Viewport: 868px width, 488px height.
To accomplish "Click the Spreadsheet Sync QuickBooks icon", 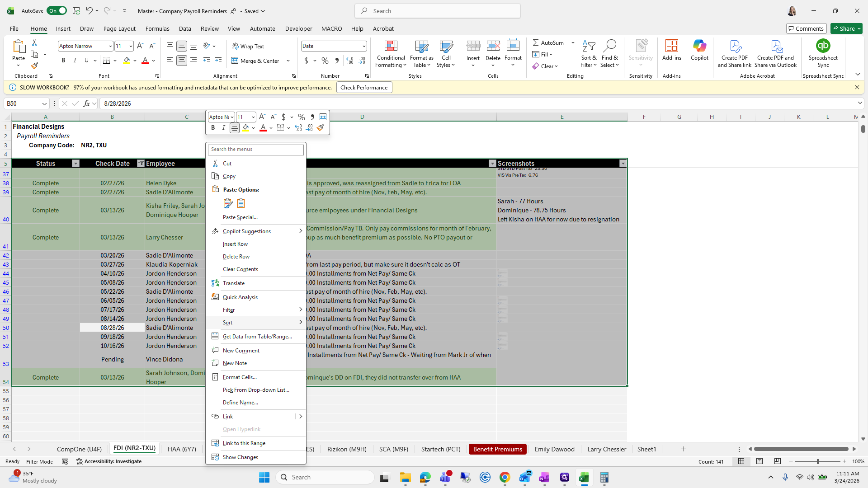I will [823, 46].
